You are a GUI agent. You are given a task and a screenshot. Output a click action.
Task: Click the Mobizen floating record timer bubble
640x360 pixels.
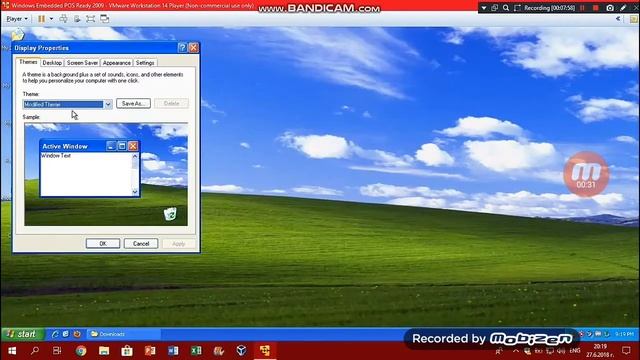[x=586, y=174]
